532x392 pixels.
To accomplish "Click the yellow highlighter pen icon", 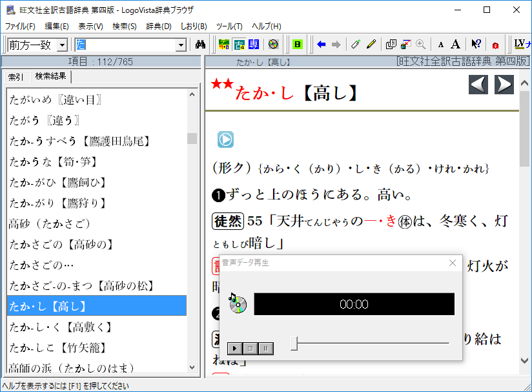I will 371,44.
